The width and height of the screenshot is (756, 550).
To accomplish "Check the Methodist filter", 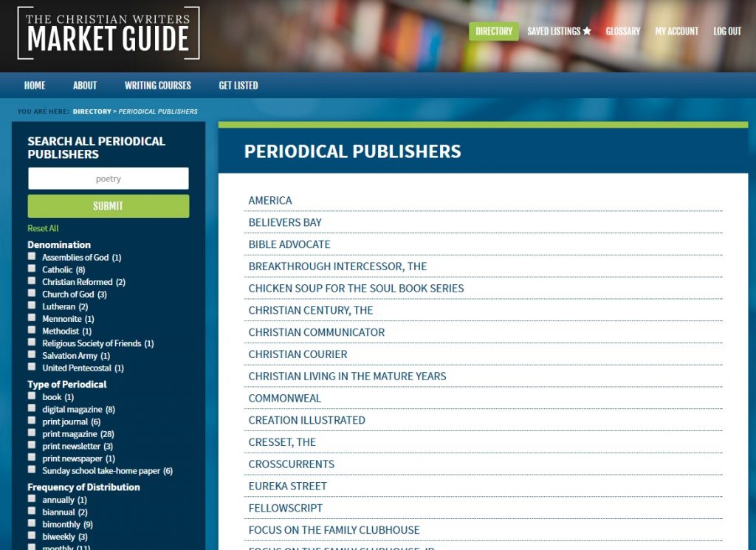I will click(x=32, y=330).
